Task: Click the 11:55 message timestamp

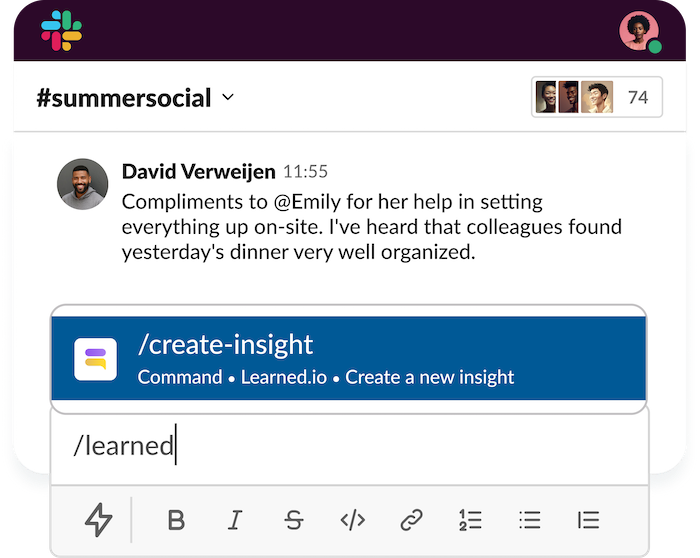Action: coord(306,172)
